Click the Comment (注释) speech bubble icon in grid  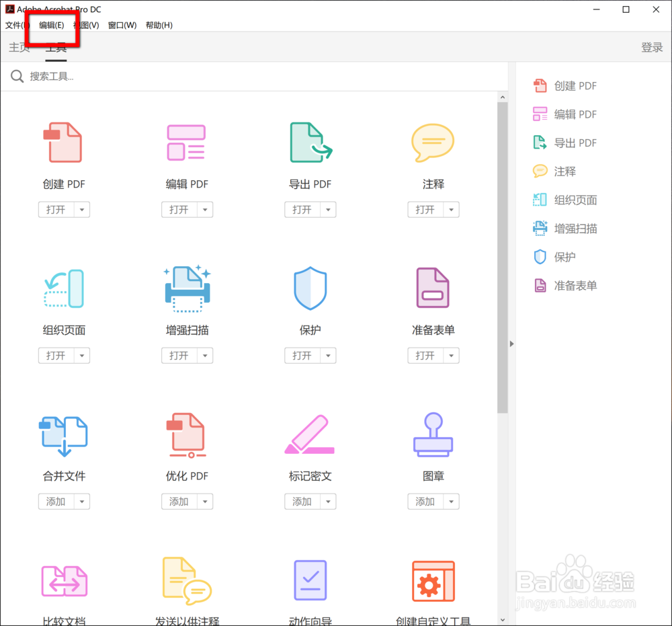point(433,143)
